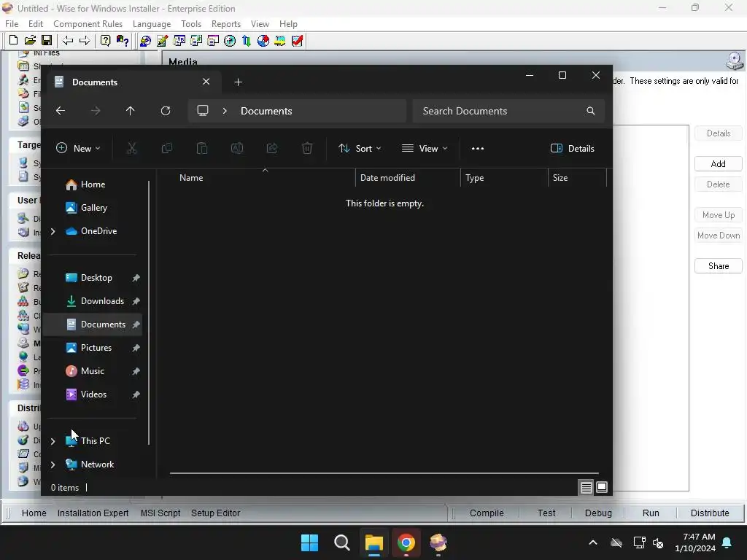The height and width of the screenshot is (560, 747).
Task: Unpin Pictures from Quick access
Action: [136, 348]
